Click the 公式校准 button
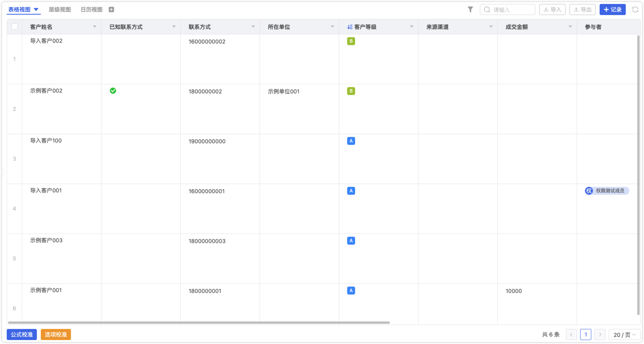644x344 pixels. [x=22, y=334]
